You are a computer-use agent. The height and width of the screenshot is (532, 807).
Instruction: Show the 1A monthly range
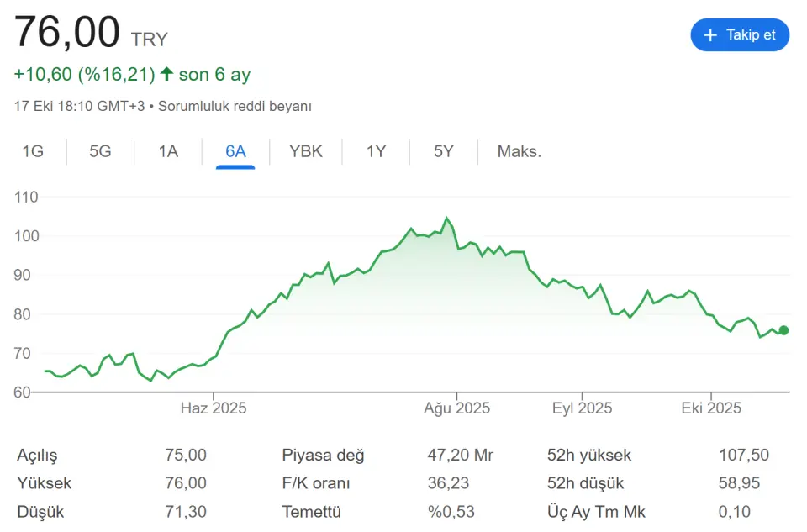coord(168,152)
